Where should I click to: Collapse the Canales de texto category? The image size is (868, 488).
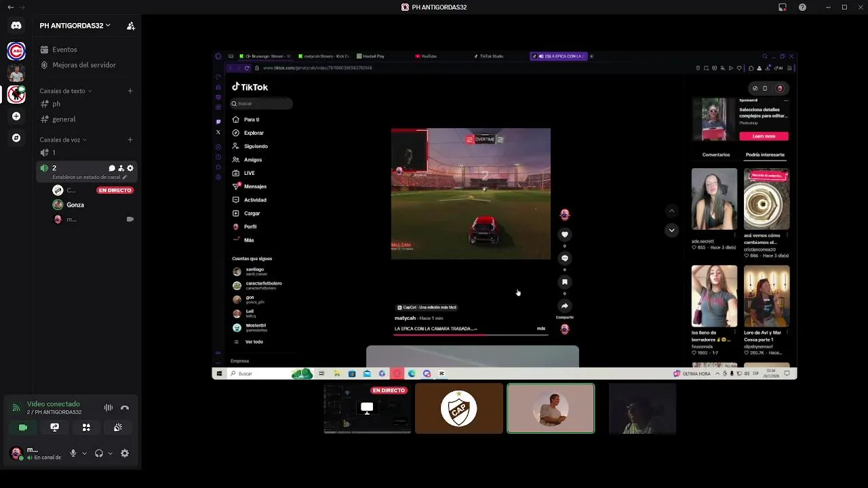[x=65, y=91]
